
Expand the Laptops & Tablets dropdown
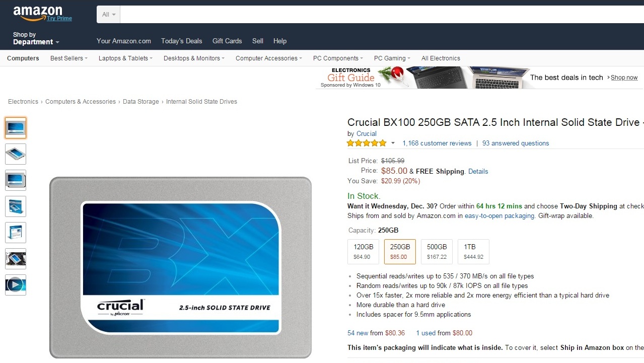click(126, 58)
